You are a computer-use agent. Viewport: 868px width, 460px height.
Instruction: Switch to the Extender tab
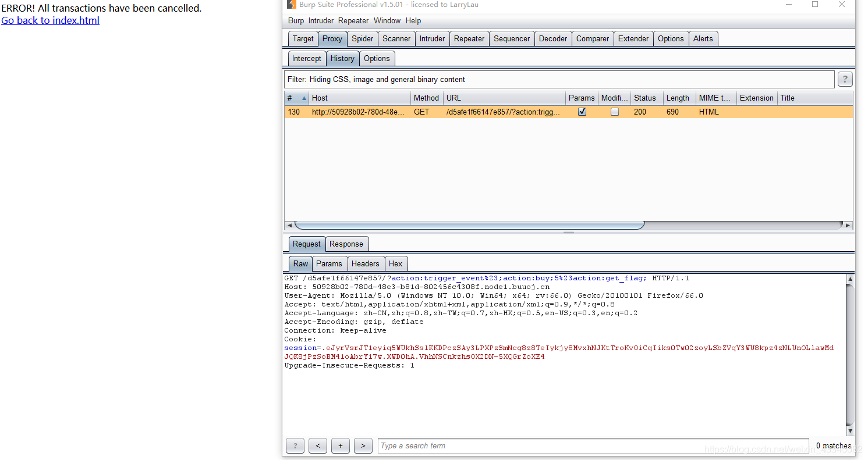tap(633, 39)
